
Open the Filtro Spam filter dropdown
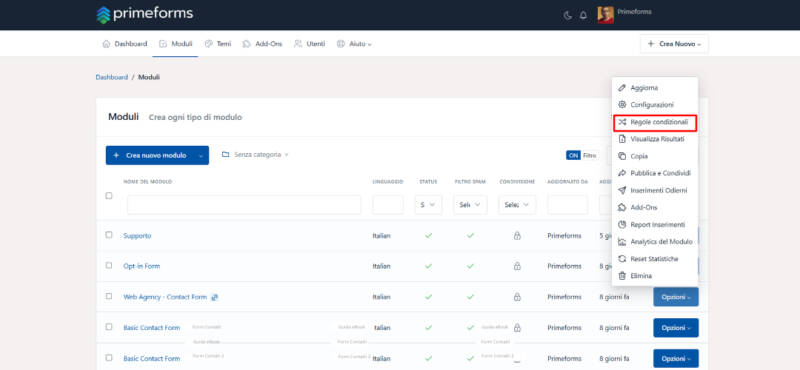[x=470, y=205]
